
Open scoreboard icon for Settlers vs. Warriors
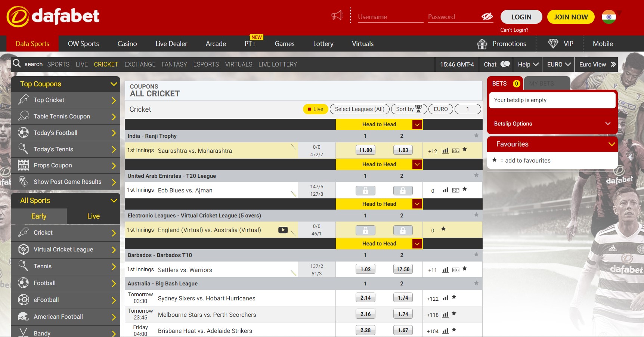coord(456,270)
